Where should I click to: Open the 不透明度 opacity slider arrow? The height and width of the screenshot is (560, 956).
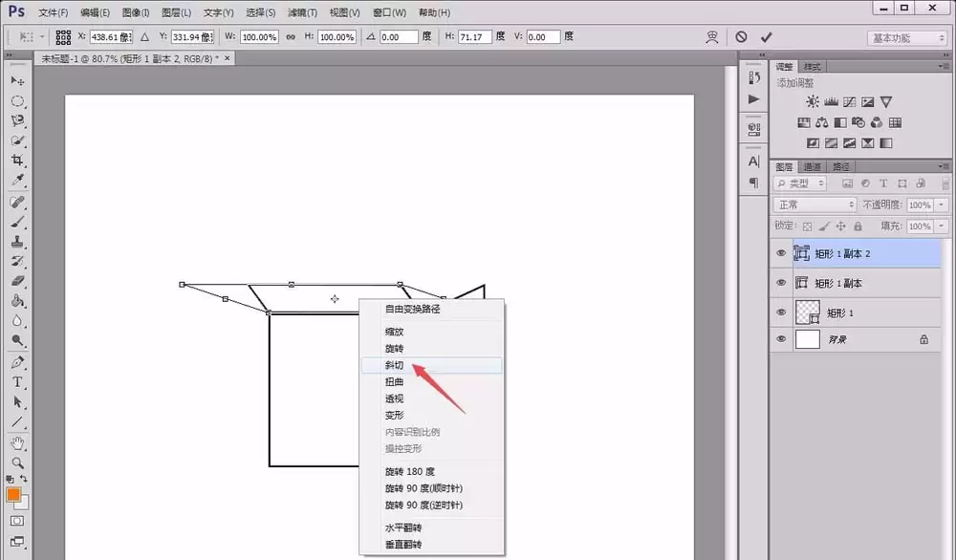(x=942, y=205)
